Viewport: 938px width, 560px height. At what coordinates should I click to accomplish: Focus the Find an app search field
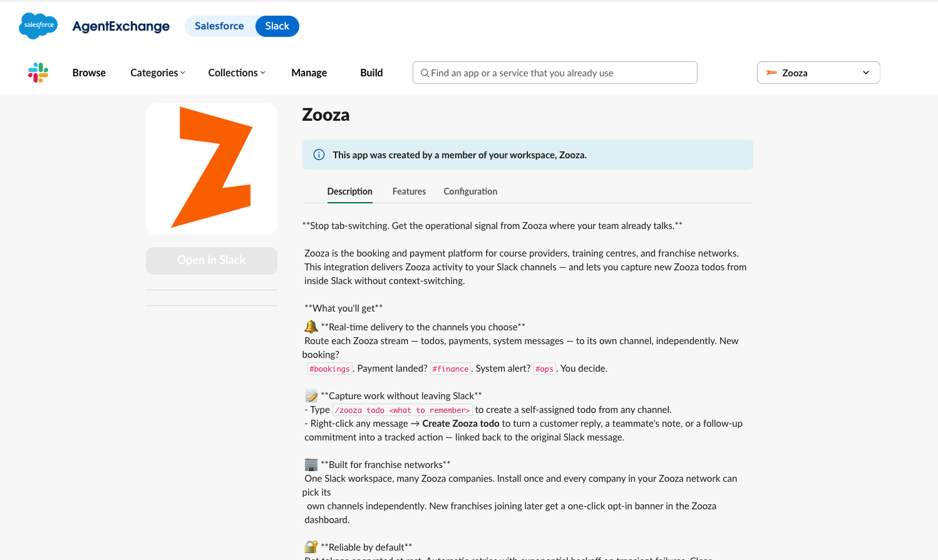(x=555, y=73)
